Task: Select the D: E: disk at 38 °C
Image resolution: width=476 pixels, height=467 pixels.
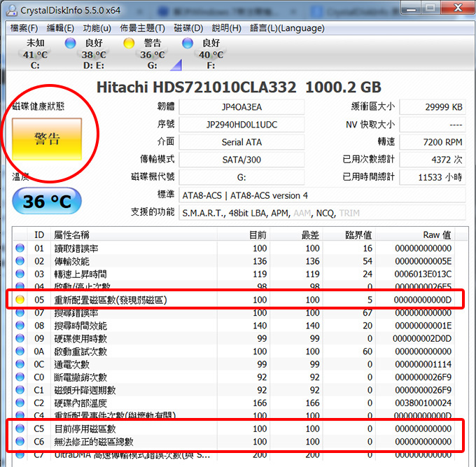Action: [x=94, y=54]
